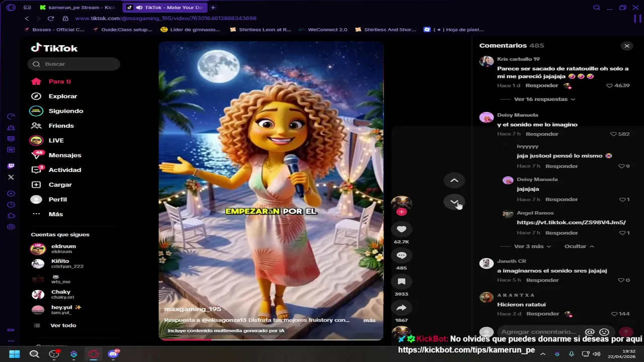This screenshot has width=644, height=362.
Task: Open a new browser tab
Action: click(213, 8)
